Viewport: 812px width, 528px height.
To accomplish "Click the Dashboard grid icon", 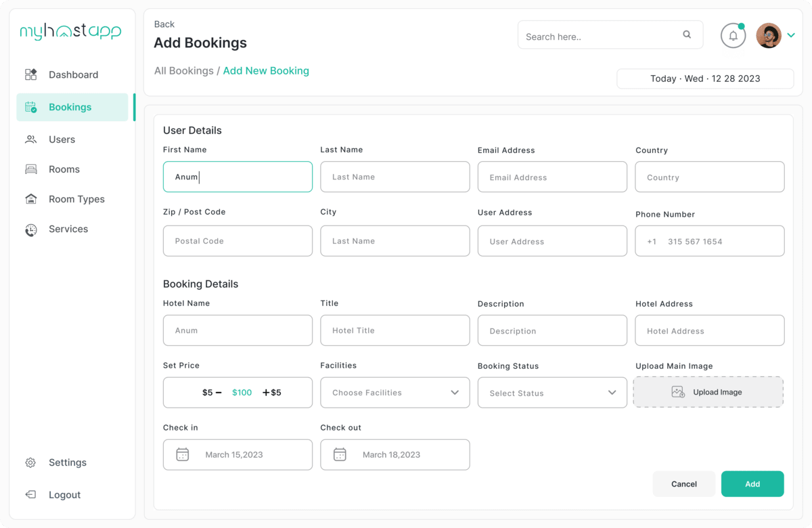I will point(31,74).
